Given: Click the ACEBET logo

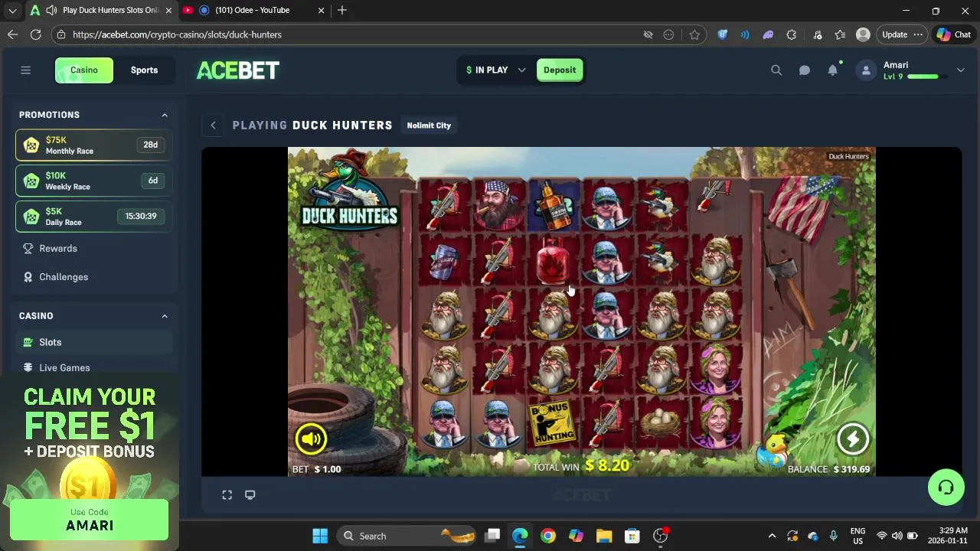Looking at the screenshot, I should [238, 70].
